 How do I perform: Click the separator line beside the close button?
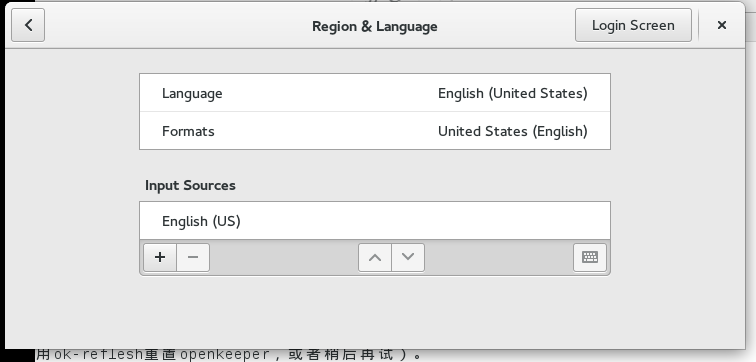pyautogui.click(x=699, y=25)
